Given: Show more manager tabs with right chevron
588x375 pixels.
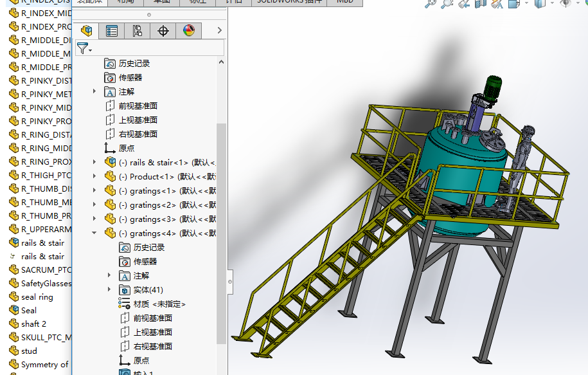Looking at the screenshot, I should coord(220,30).
